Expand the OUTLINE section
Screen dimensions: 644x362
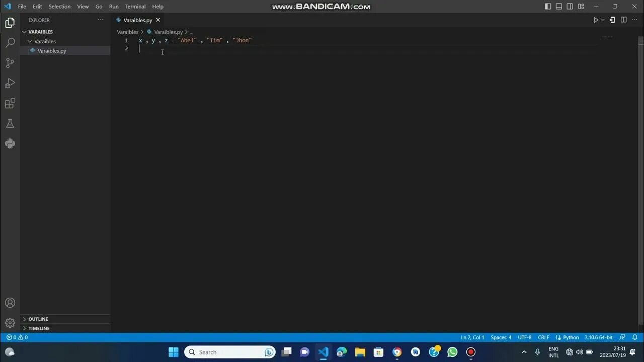click(x=65, y=319)
